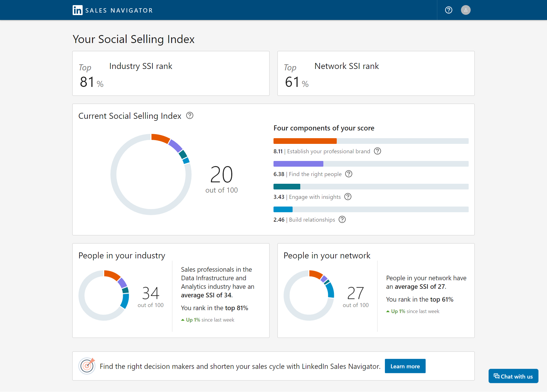Click the 'average SSI of 34' text
Image resolution: width=547 pixels, height=392 pixels.
tap(207, 295)
